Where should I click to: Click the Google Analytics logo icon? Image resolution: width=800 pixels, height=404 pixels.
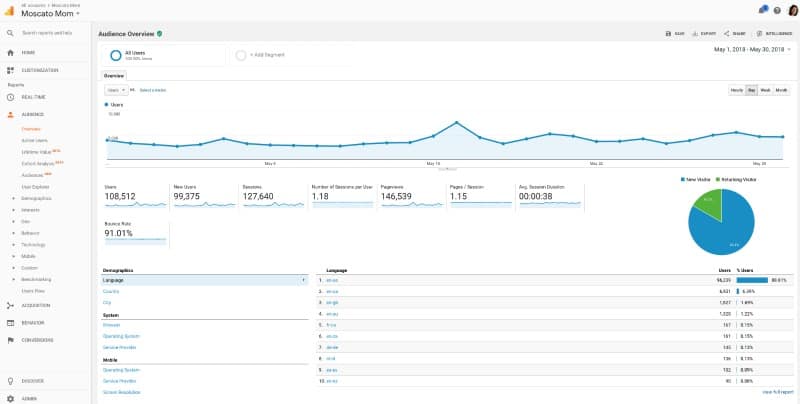(x=9, y=11)
